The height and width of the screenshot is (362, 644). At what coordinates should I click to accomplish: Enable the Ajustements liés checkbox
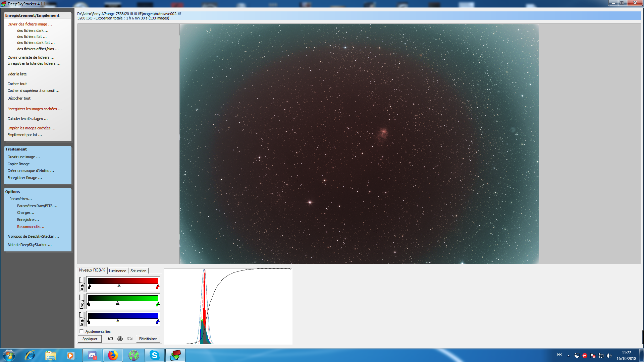(x=82, y=331)
